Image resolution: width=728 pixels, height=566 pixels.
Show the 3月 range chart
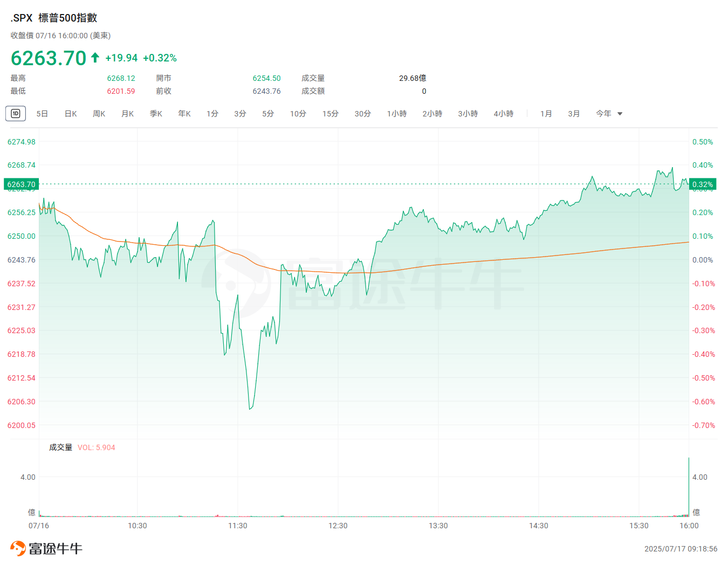point(574,114)
